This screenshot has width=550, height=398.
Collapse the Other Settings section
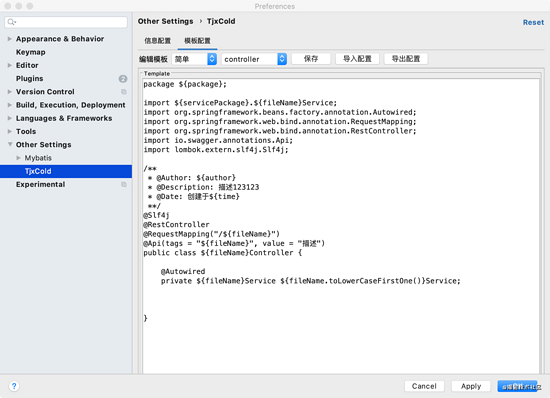pos(10,144)
